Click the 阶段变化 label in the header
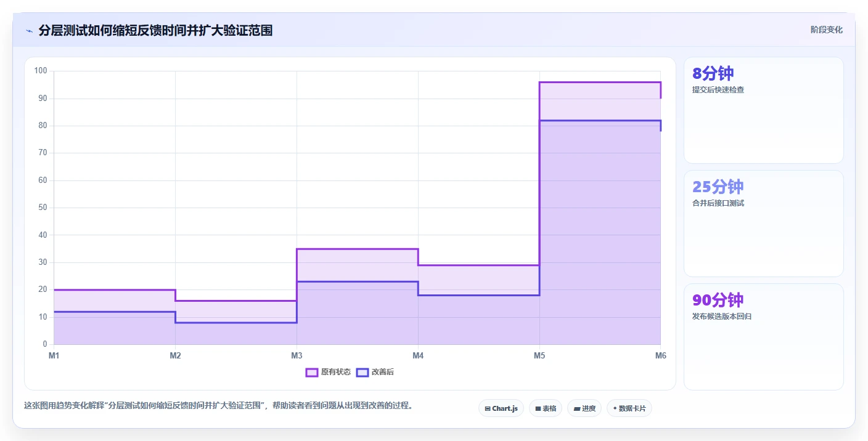The height and width of the screenshot is (441, 868). pyautogui.click(x=826, y=30)
